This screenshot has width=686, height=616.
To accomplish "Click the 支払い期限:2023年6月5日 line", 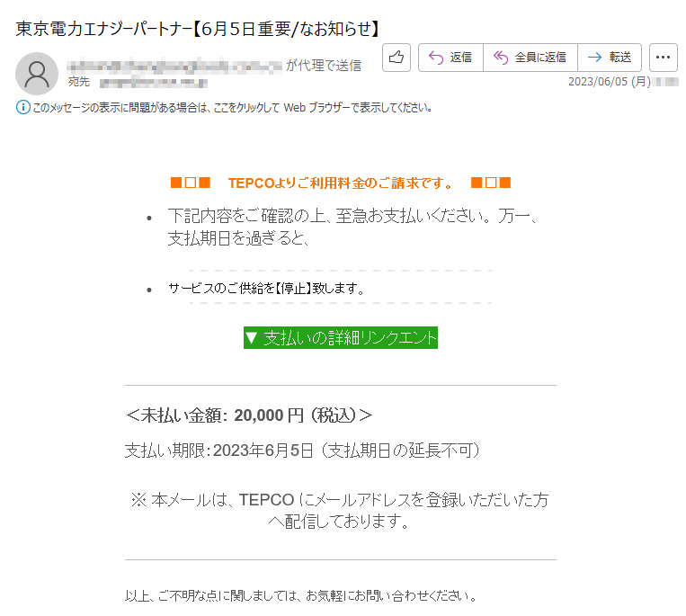I will pos(302,451).
